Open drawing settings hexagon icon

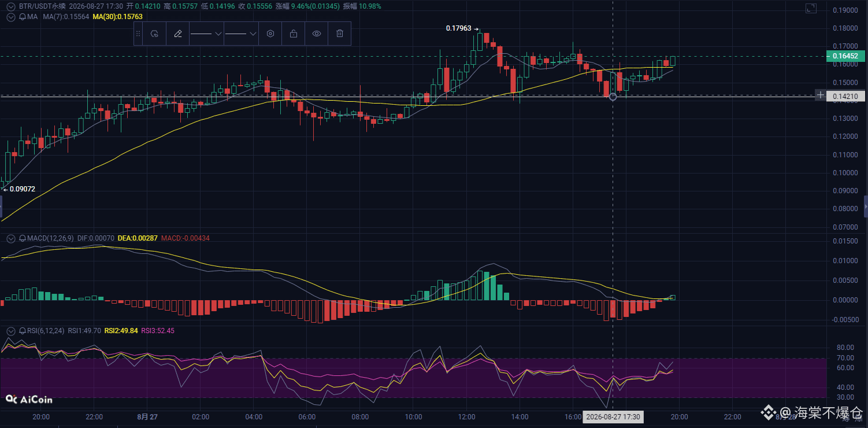270,34
